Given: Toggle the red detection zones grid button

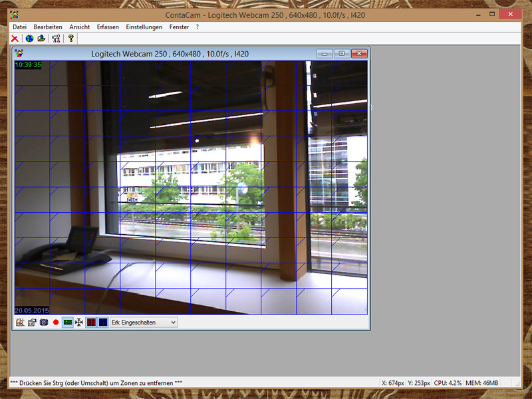Looking at the screenshot, I should [91, 323].
